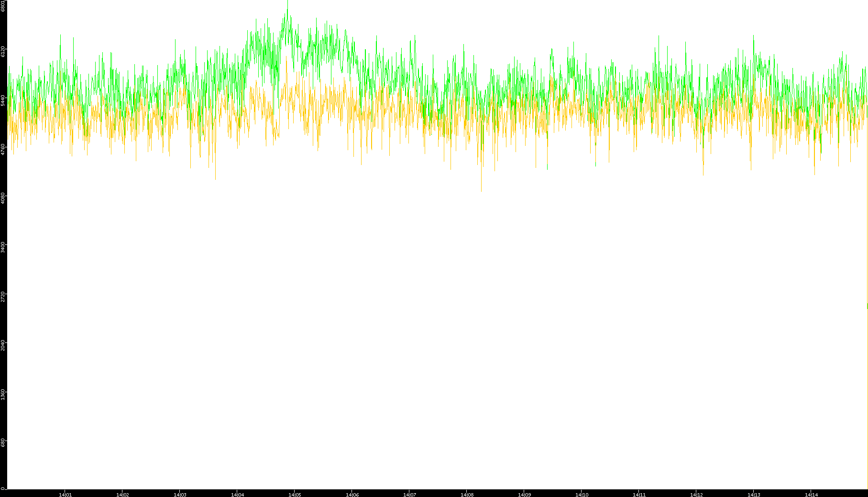
Task: Click the lowest yellow dip after 14:08
Action: point(481,190)
